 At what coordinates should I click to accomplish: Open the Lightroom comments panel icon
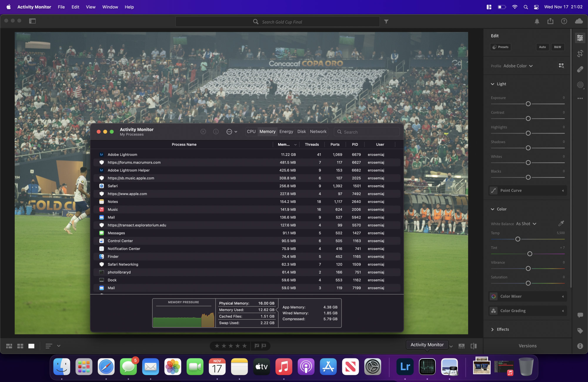[x=580, y=315]
